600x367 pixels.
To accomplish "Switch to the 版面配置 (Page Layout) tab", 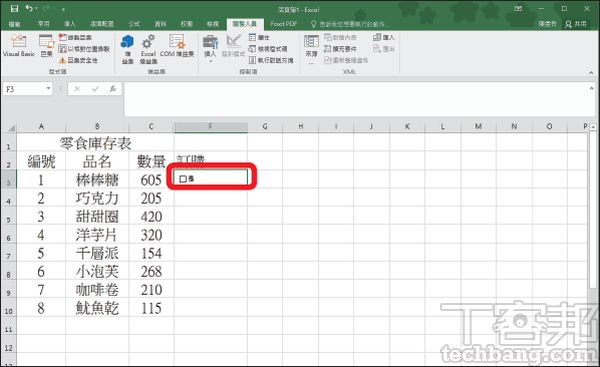I will [x=102, y=24].
